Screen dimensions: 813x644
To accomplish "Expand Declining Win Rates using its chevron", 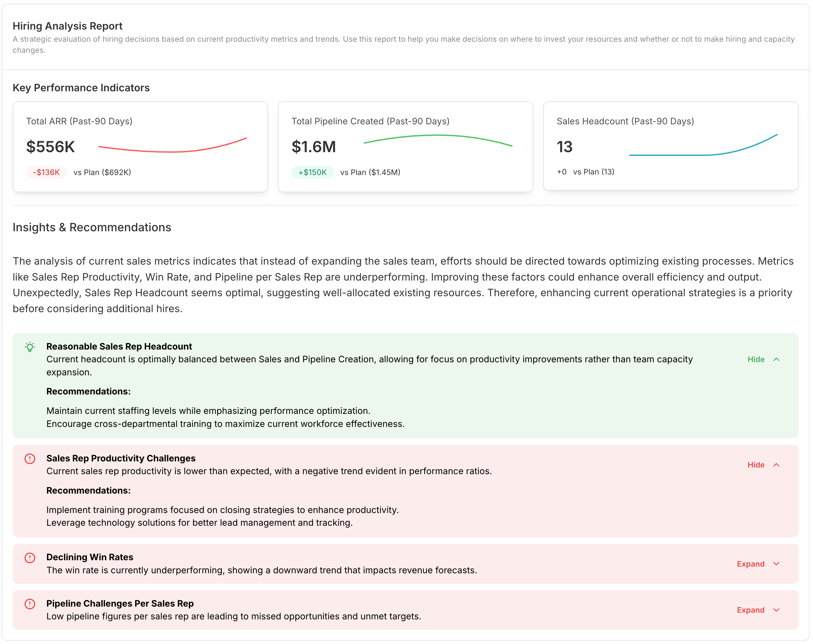I will 776,564.
